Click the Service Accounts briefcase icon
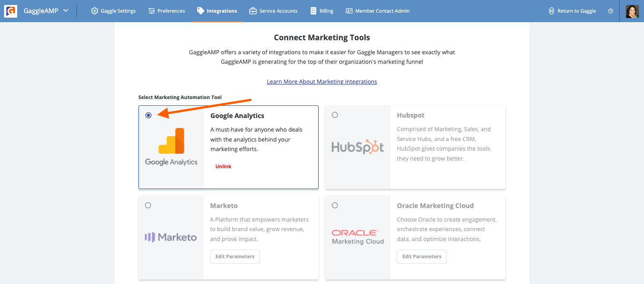 [253, 11]
